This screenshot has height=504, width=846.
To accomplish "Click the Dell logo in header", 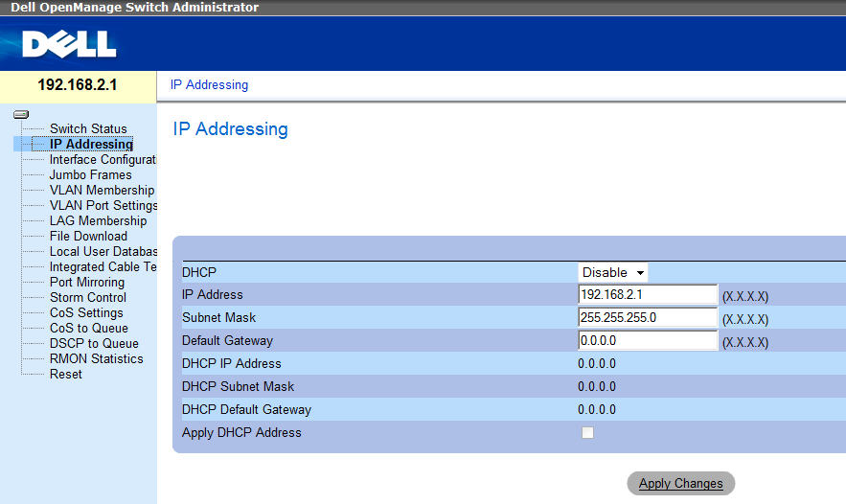I will 69,44.
